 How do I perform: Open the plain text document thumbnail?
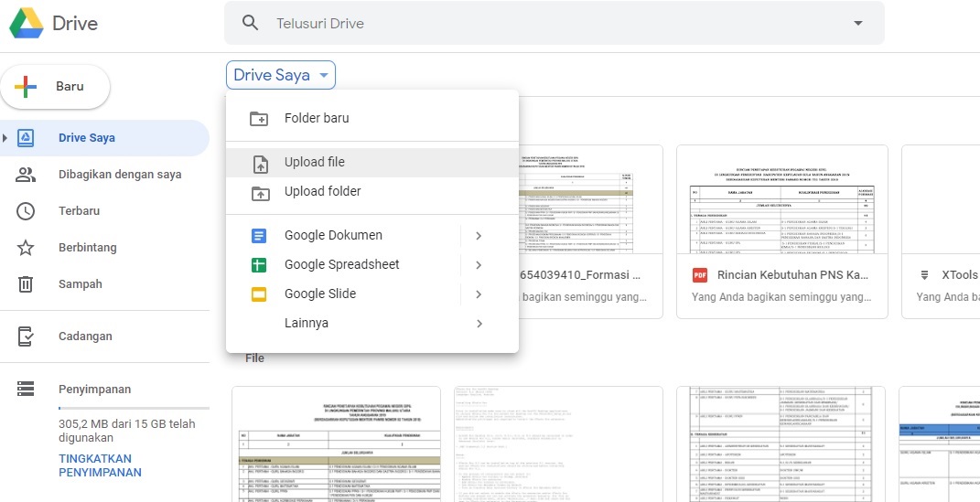559,443
